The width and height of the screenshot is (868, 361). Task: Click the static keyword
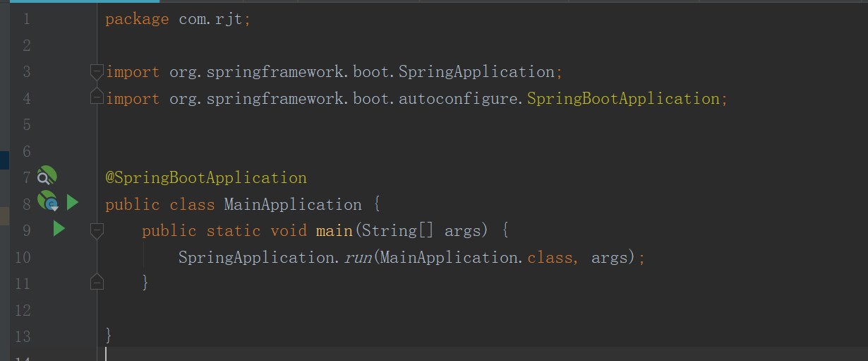click(234, 230)
